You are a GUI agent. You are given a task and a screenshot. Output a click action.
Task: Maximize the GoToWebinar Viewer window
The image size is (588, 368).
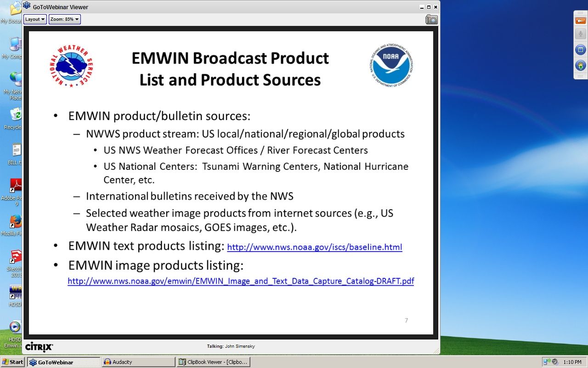[x=429, y=7]
